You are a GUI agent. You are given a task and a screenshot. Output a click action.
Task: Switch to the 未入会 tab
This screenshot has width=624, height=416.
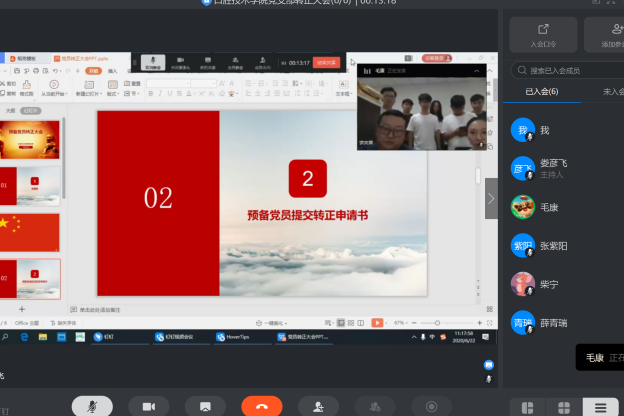click(x=608, y=92)
